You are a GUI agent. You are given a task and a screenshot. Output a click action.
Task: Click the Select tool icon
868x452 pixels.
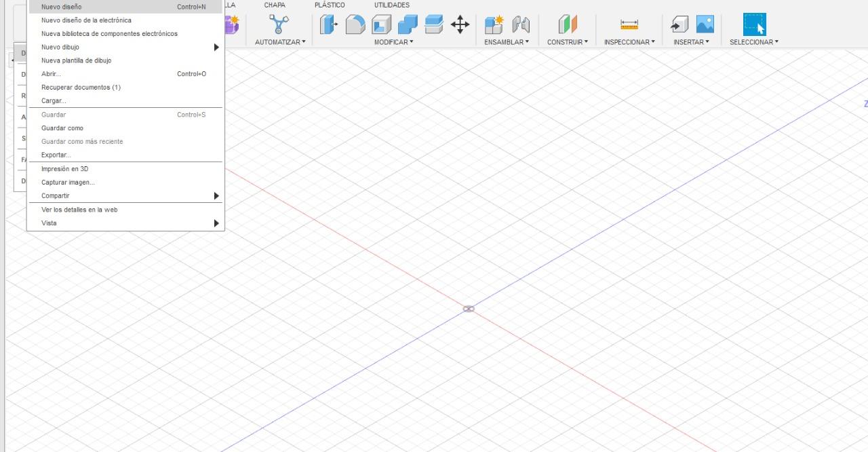point(754,24)
